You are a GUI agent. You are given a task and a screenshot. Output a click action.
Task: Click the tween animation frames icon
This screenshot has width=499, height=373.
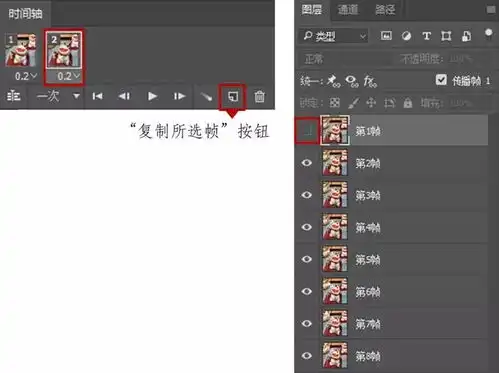coord(206,97)
